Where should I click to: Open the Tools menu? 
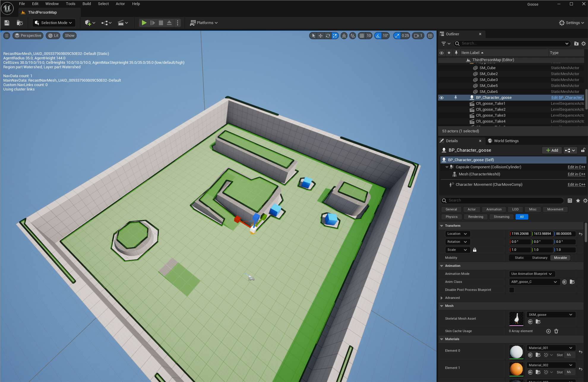pyautogui.click(x=71, y=4)
